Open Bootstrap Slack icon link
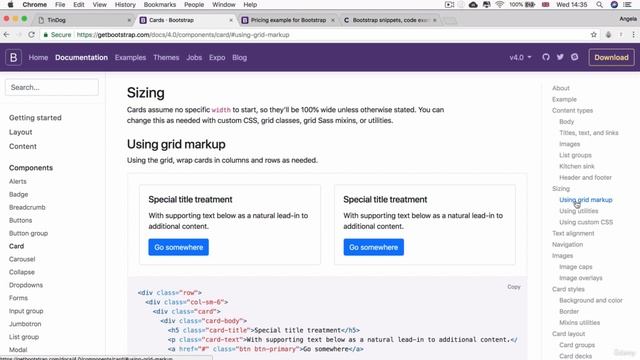This screenshot has width=640, height=360. (x=574, y=57)
